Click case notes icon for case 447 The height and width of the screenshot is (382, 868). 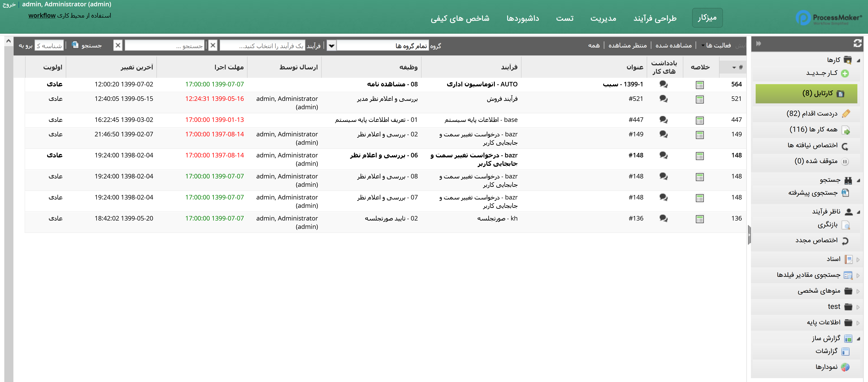pos(663,120)
